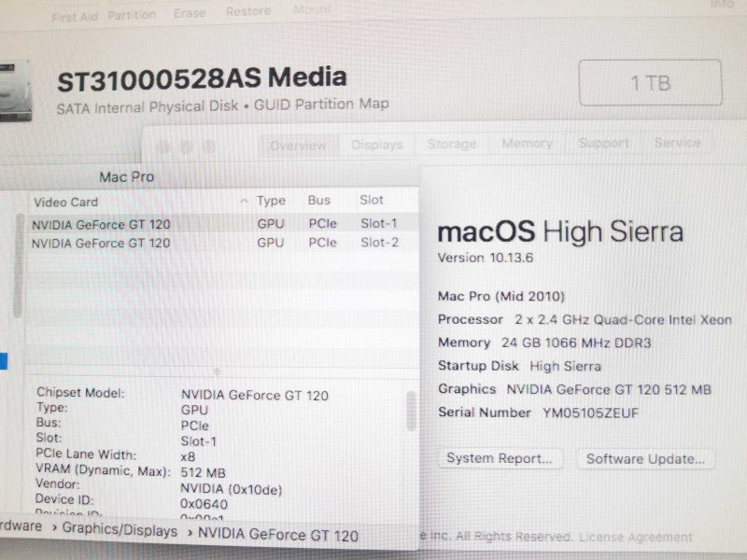Click the Graphics GeForce GT 120 512 MB value
Image resolution: width=747 pixels, height=560 pixels.
(x=609, y=389)
